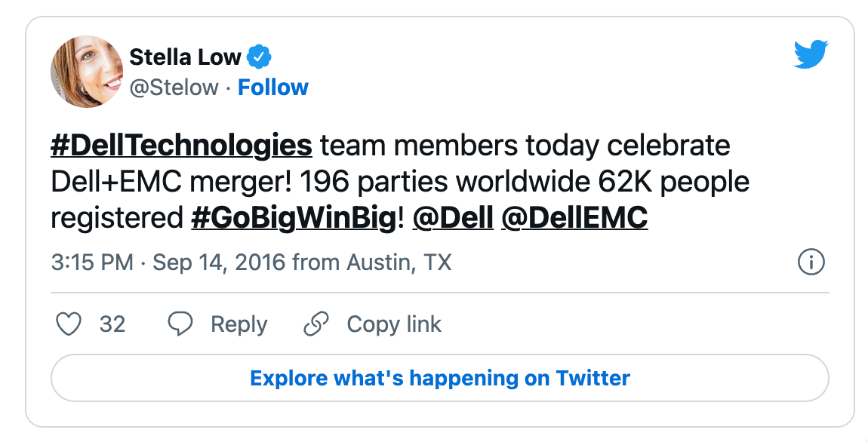Click the Austin, TX location text

pos(399,262)
